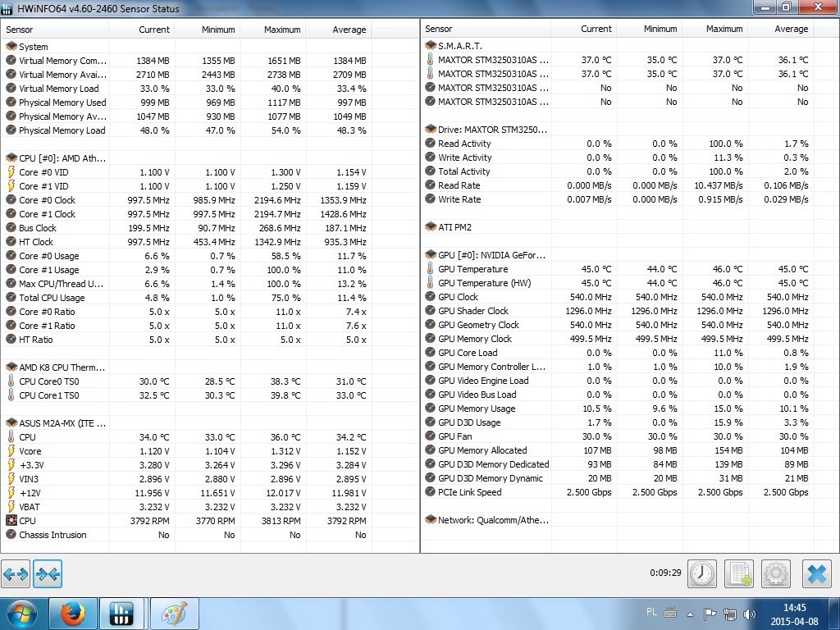Click the CPU [#0]: AMD Ath... group icon
The width and height of the screenshot is (840, 630).
point(11,158)
